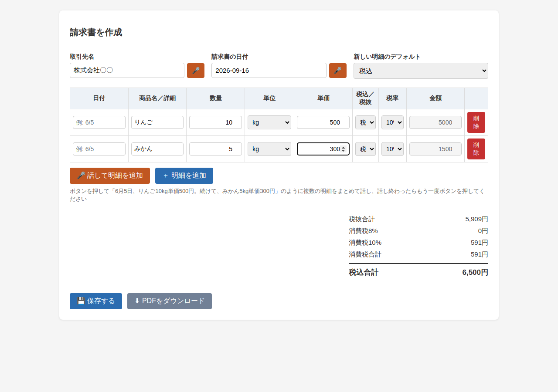Click date field in みかん row
Viewport: 558px width, 392px height.
(x=99, y=149)
